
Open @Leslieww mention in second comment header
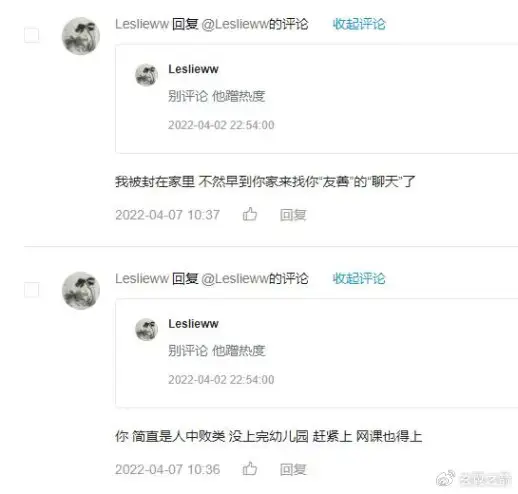coord(235,278)
